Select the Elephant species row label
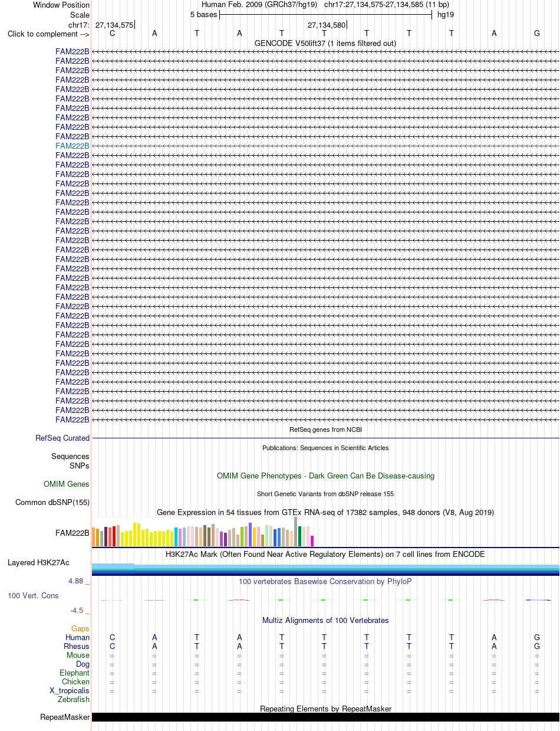Viewport: 560px width, 731px height. click(x=75, y=673)
